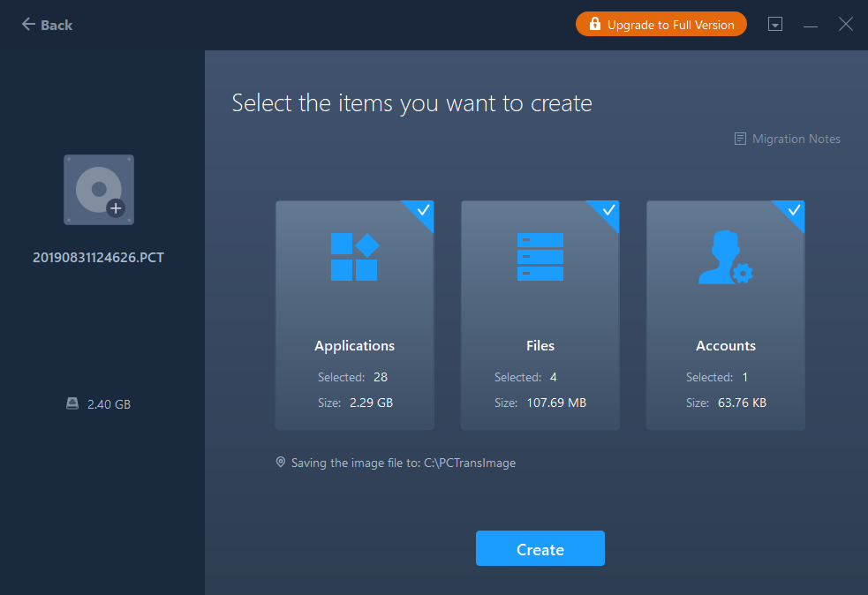
Task: Click the location pin icon near save path
Action: coord(281,462)
